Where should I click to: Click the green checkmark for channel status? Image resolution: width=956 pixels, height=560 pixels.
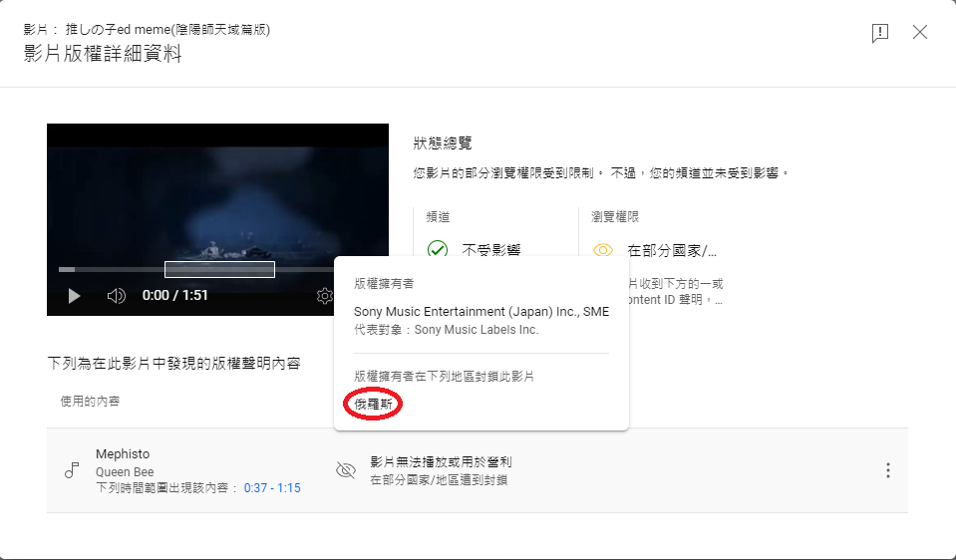pyautogui.click(x=438, y=250)
